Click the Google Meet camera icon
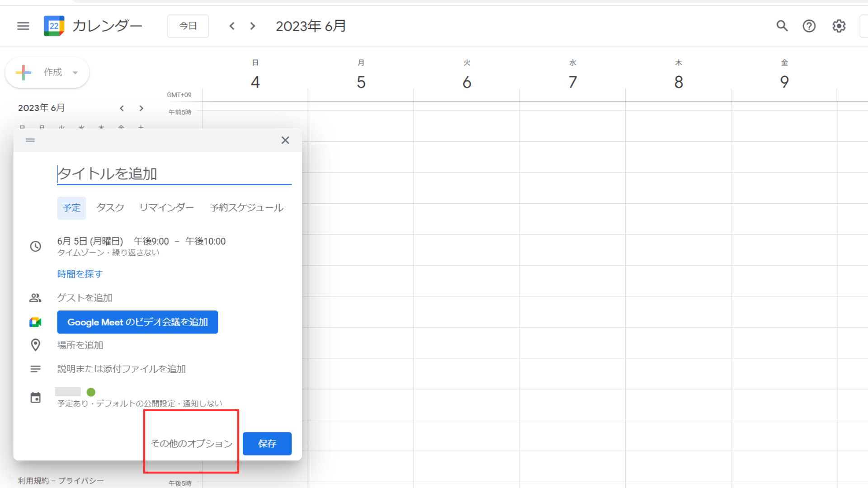 [35, 322]
